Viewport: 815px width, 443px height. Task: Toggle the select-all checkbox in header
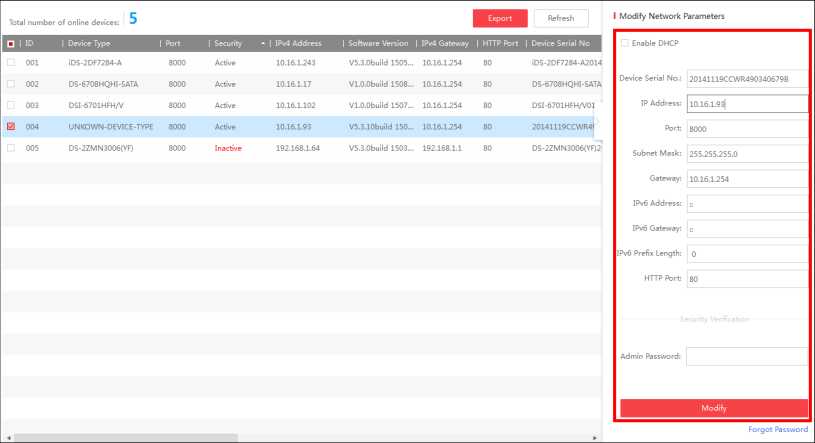(11, 44)
